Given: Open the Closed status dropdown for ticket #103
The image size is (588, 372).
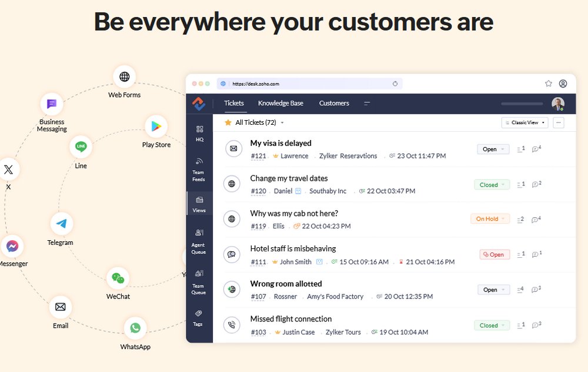Looking at the screenshot, I should tap(492, 325).
